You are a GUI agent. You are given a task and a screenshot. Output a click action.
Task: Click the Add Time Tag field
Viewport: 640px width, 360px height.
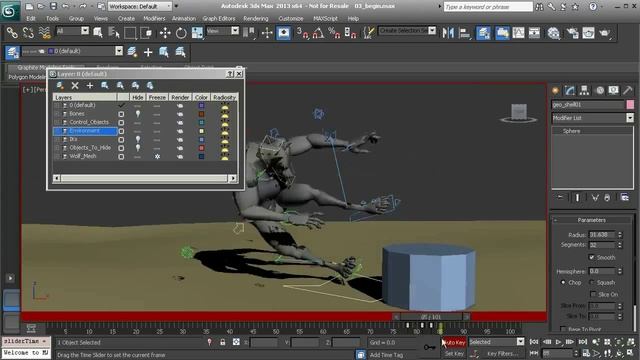[x=386, y=355]
